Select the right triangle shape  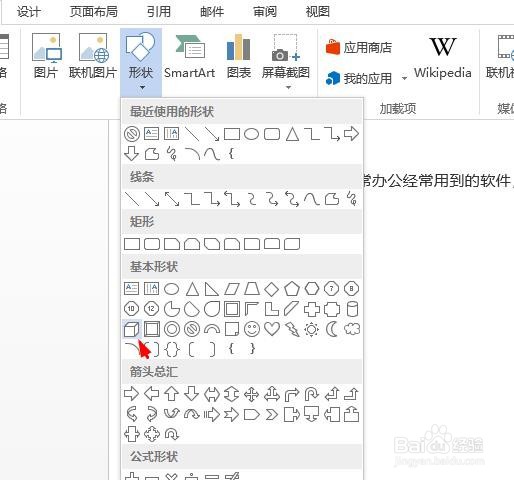pos(212,289)
